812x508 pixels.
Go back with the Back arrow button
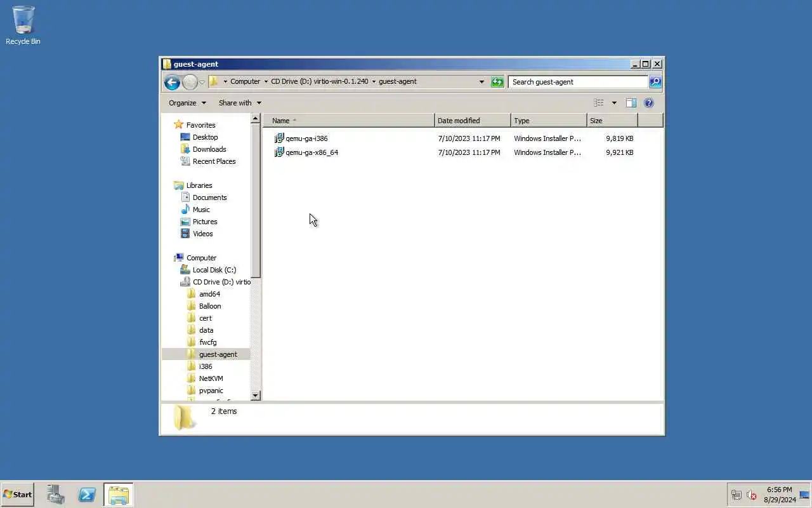[x=172, y=82]
